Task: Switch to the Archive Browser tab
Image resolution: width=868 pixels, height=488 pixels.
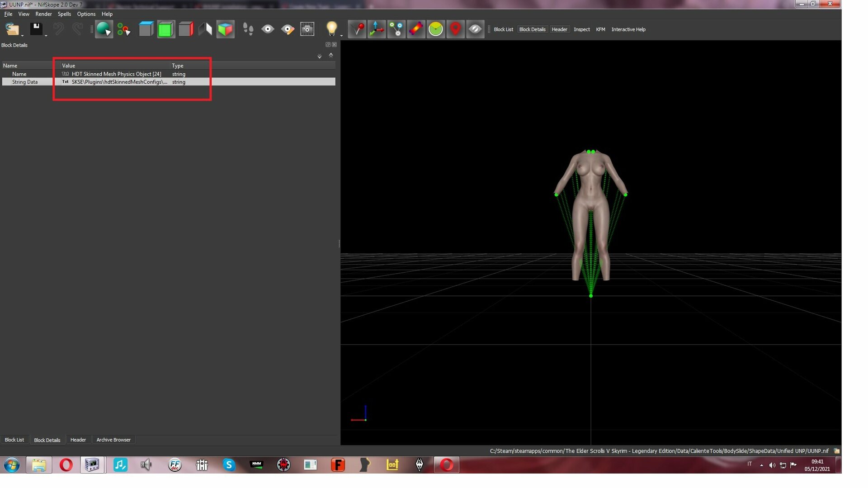Action: (113, 440)
